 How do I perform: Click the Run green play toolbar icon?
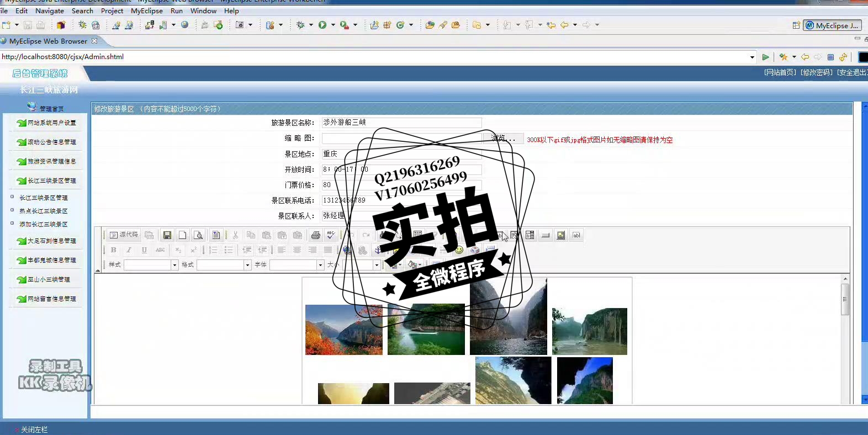pos(322,25)
